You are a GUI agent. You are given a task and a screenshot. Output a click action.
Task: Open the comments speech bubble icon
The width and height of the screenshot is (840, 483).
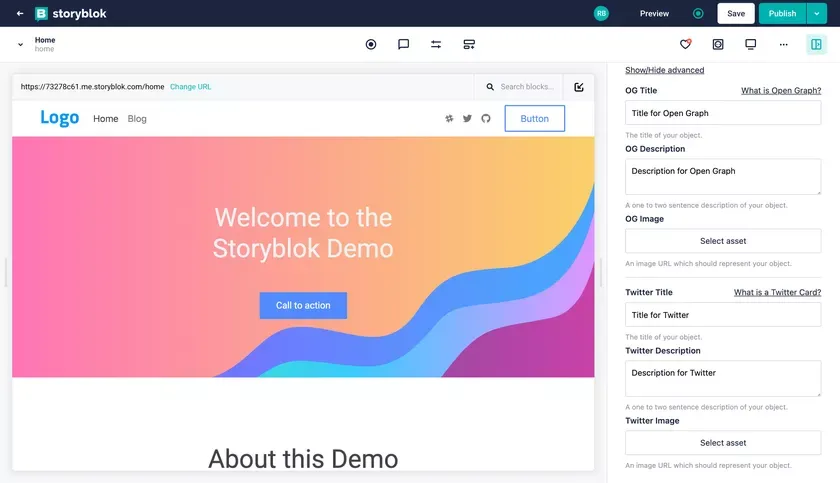(x=403, y=44)
